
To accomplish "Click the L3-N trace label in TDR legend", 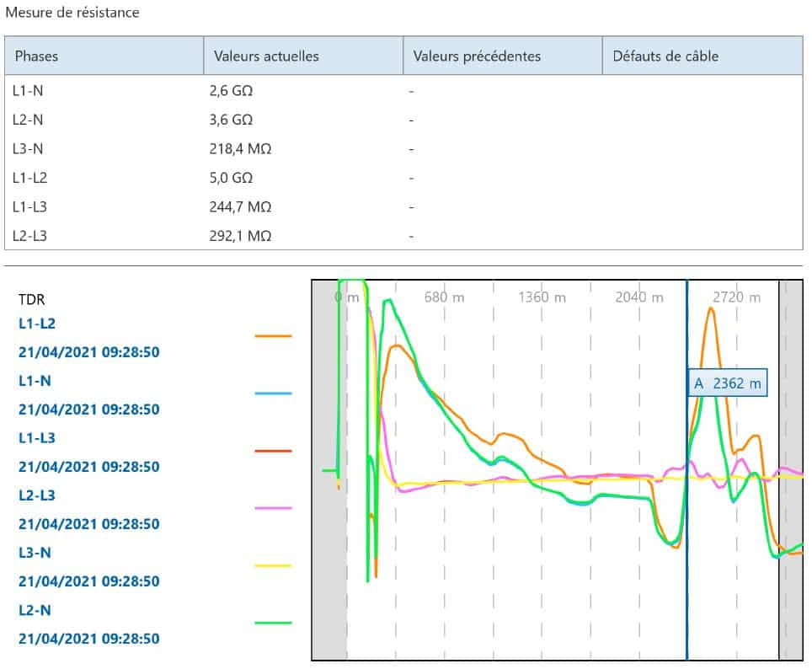I will point(35,552).
